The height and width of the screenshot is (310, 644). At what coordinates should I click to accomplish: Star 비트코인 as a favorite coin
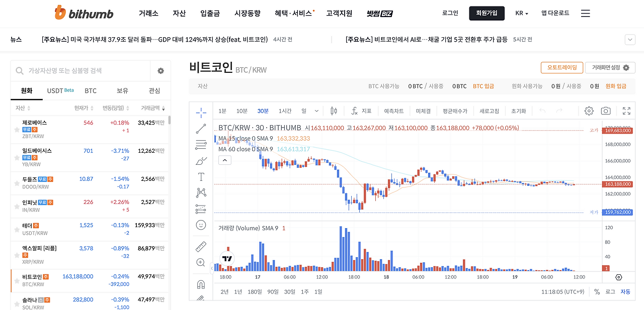point(17,281)
